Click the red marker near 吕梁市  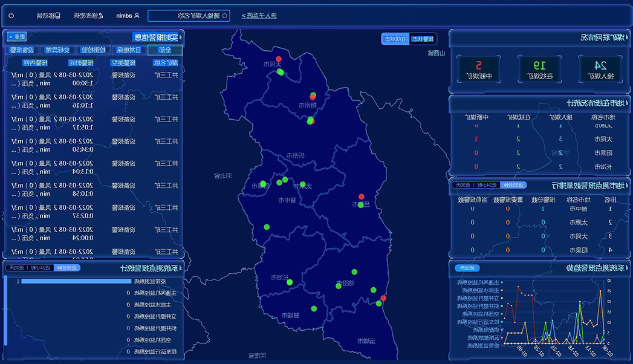click(361, 197)
